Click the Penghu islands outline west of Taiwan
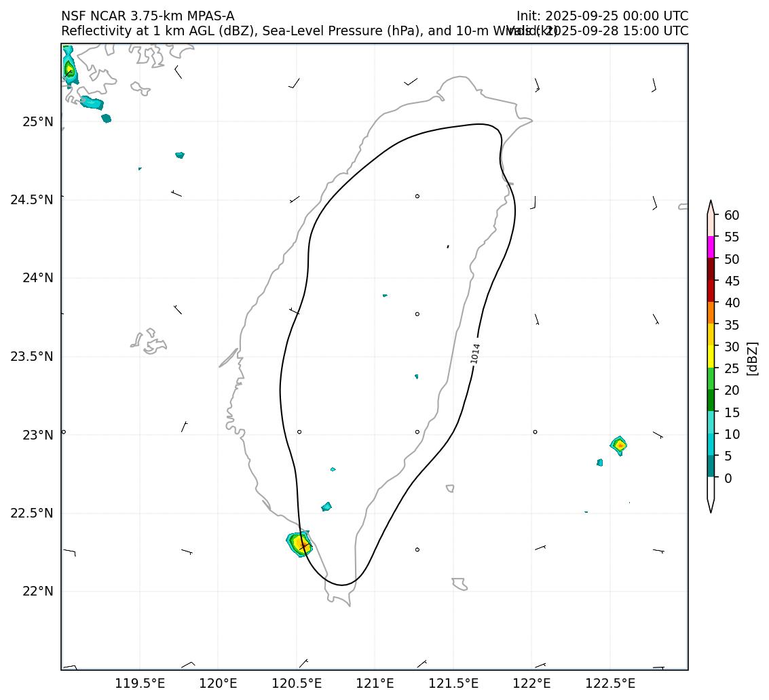 (149, 341)
